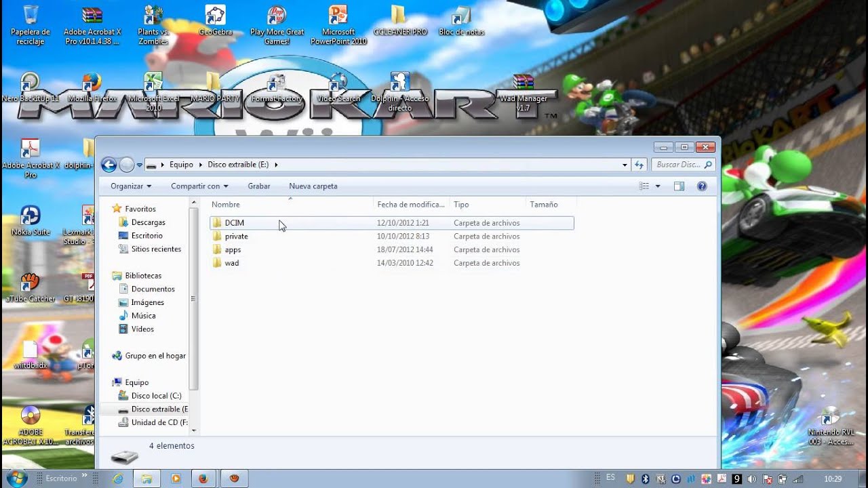Open the Imágenes library
This screenshot has width=868, height=488.
pos(147,302)
